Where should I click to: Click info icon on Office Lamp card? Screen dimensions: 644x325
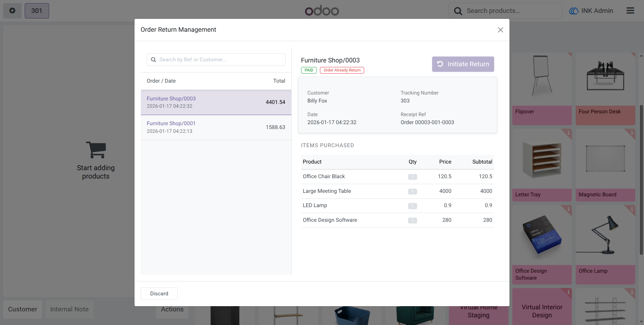(x=632, y=209)
